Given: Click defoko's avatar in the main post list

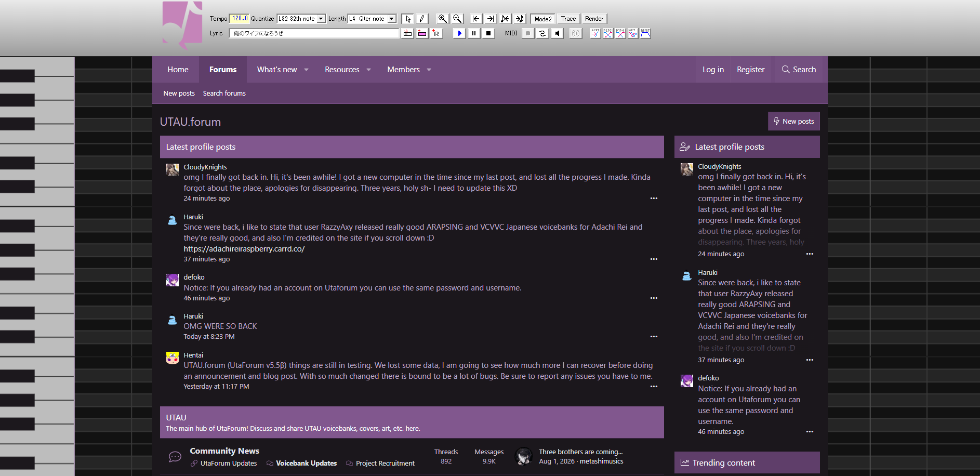Looking at the screenshot, I should 173,280.
